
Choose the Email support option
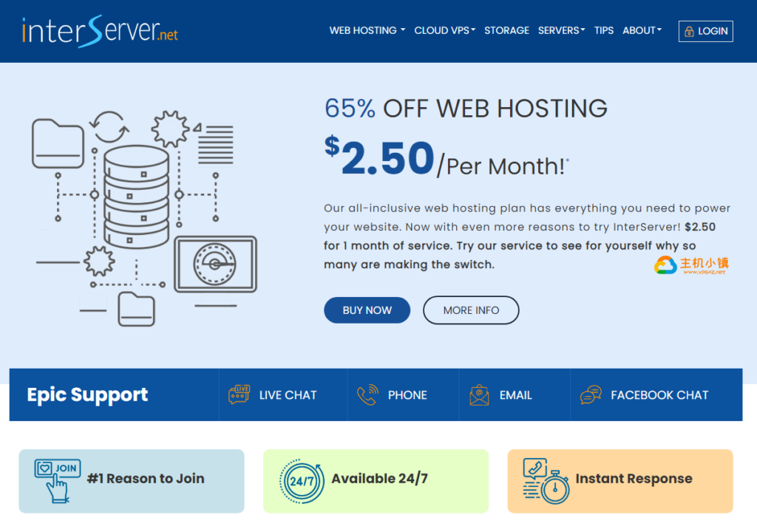(515, 395)
